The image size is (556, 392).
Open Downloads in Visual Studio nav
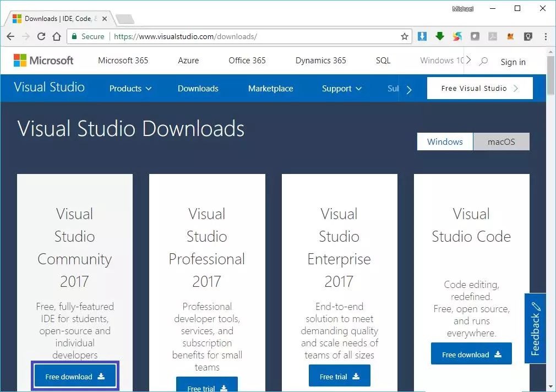(198, 88)
